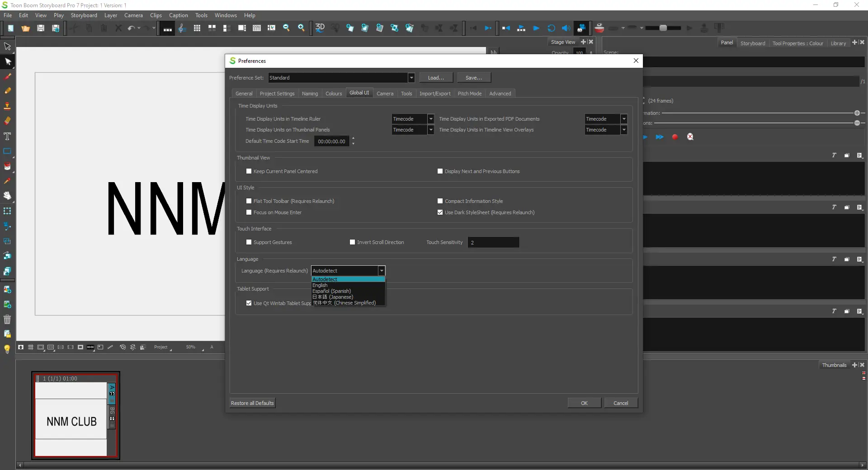Click the red X circle icon in Panel view

[690, 137]
